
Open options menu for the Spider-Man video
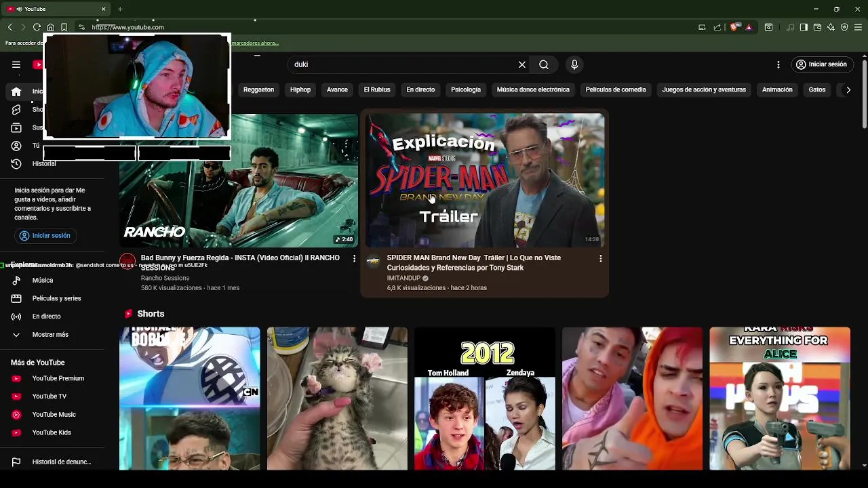(600, 258)
